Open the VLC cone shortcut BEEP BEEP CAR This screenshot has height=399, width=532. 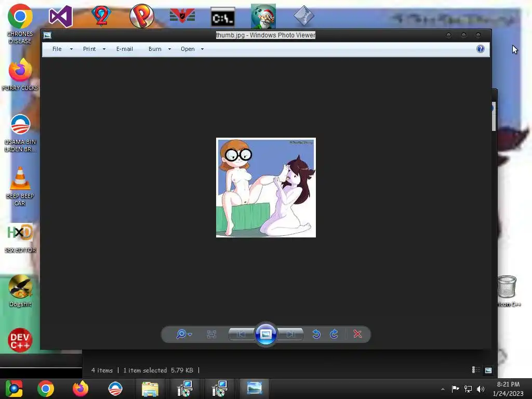click(x=20, y=187)
